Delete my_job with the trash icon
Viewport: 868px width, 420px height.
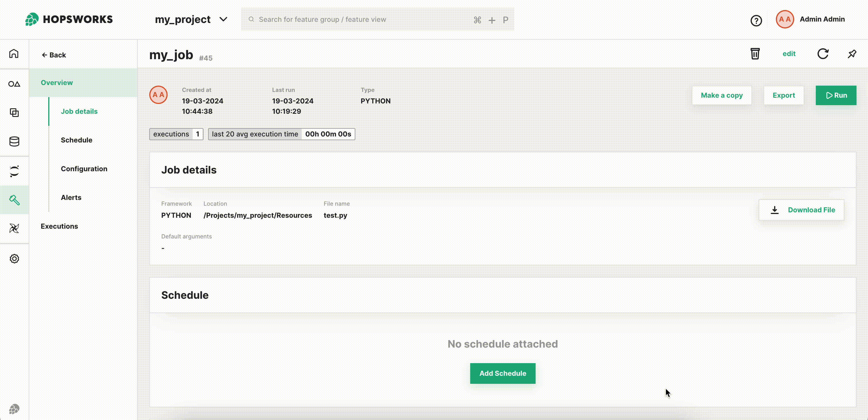point(755,54)
